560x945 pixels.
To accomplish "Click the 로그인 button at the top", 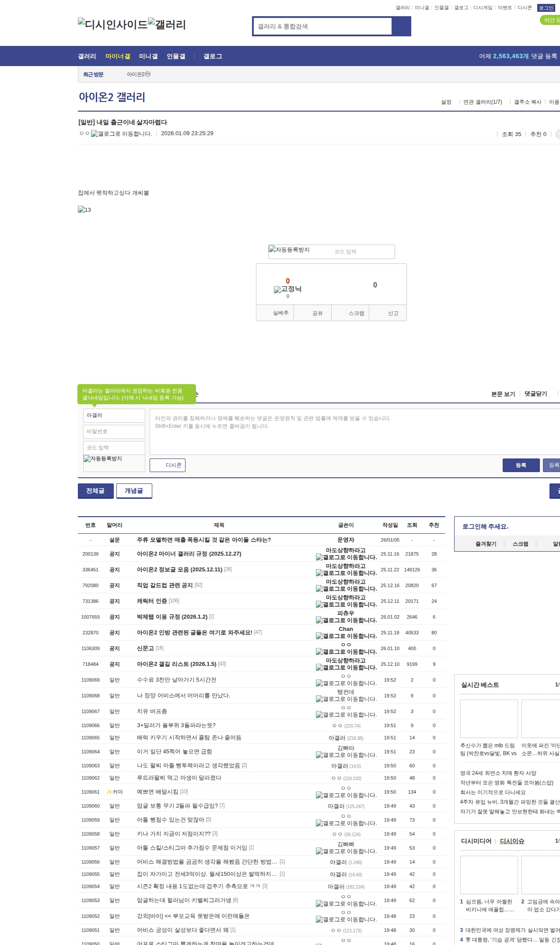I will [x=546, y=8].
